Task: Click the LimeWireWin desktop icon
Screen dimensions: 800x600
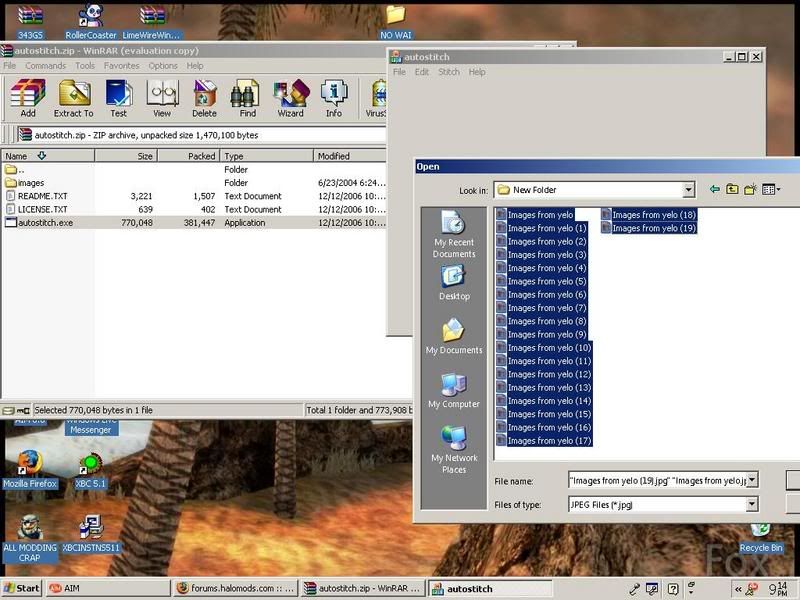Action: click(152, 22)
